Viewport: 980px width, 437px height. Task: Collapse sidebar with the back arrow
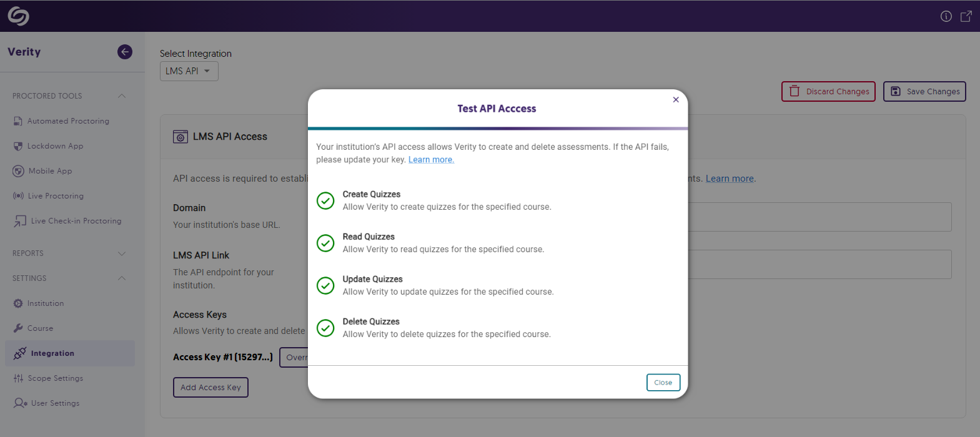click(125, 52)
